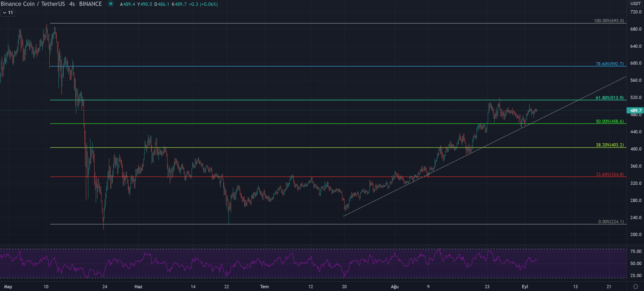Screen dimensions: 644x291
Task: Select the 78.60%(592.7) blue Fibonacci label
Action: coord(609,64)
